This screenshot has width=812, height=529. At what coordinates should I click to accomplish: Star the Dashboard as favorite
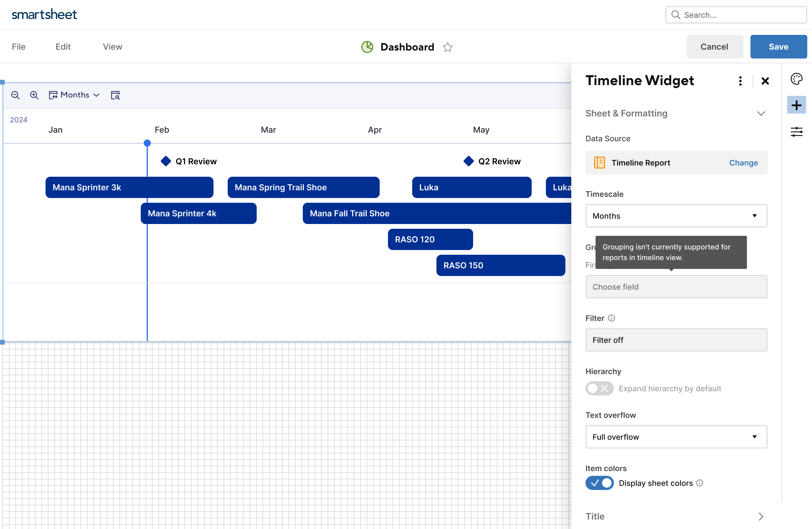tap(448, 47)
